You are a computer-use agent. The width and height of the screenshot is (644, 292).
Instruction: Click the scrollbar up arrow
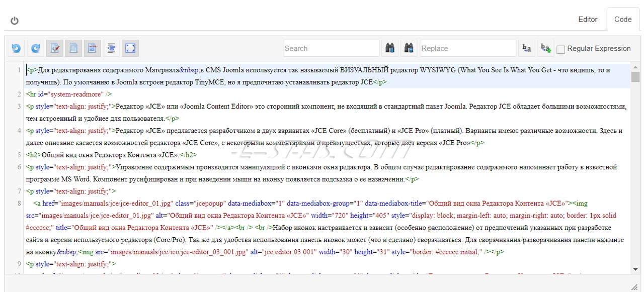click(635, 68)
